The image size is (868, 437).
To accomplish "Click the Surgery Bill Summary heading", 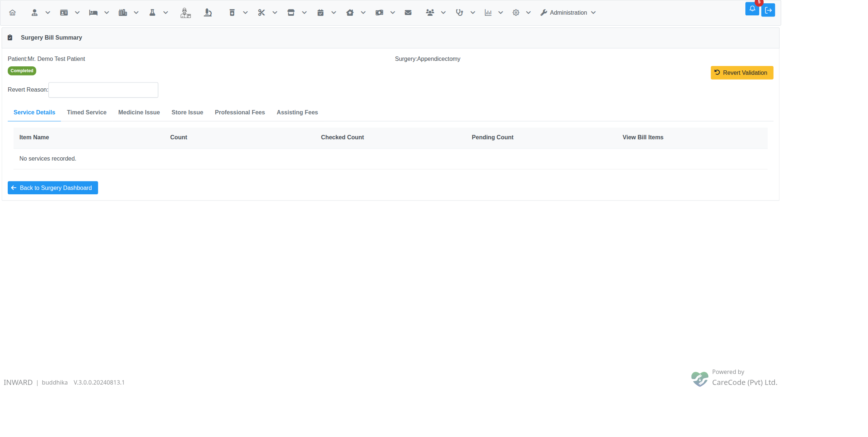I will [x=51, y=37].
